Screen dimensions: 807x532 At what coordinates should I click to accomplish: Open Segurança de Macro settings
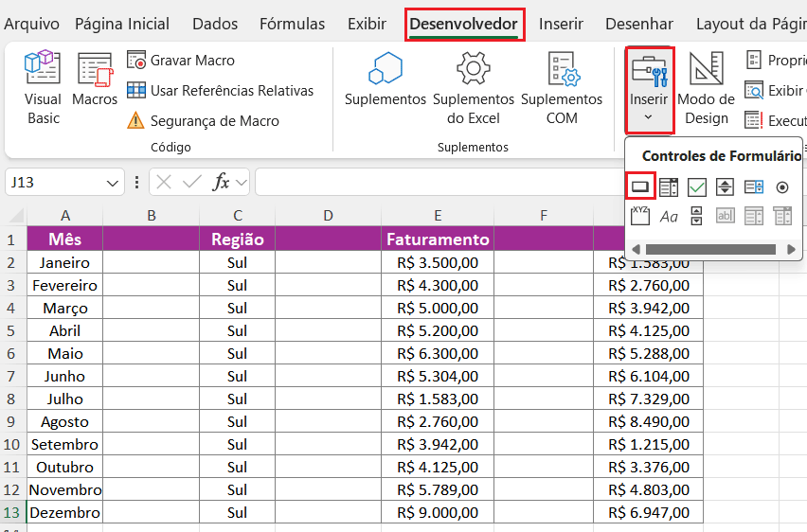click(203, 121)
